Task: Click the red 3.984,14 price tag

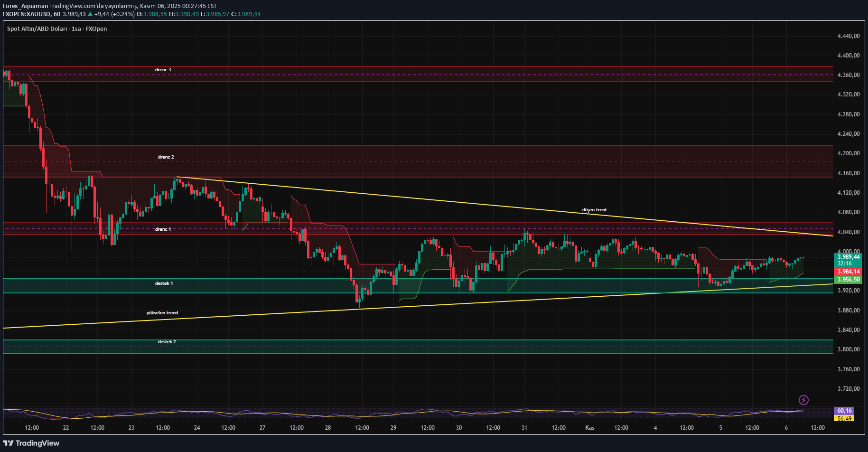Action: pyautogui.click(x=848, y=271)
